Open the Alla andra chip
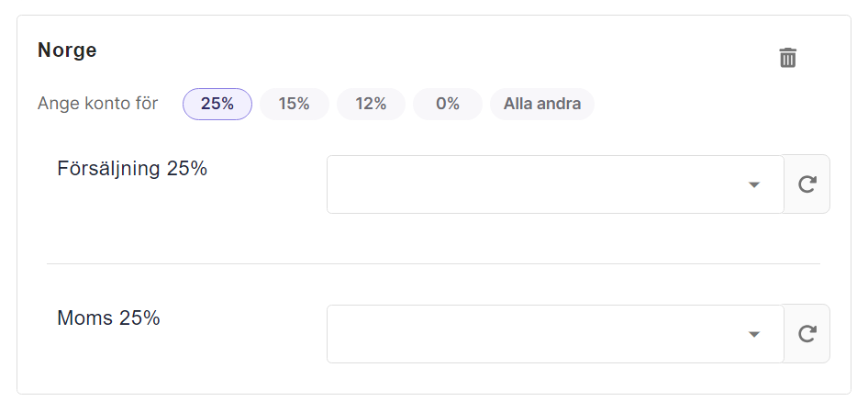Viewport: 868px width, 401px height. [x=542, y=104]
